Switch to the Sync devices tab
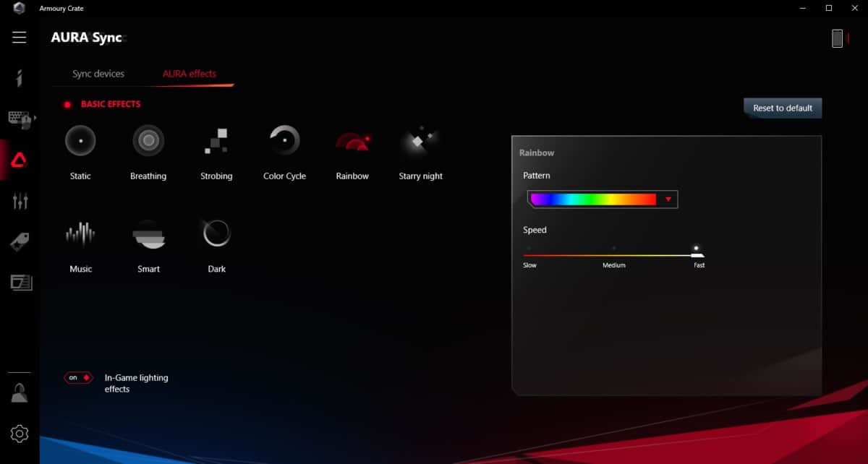 coord(98,74)
